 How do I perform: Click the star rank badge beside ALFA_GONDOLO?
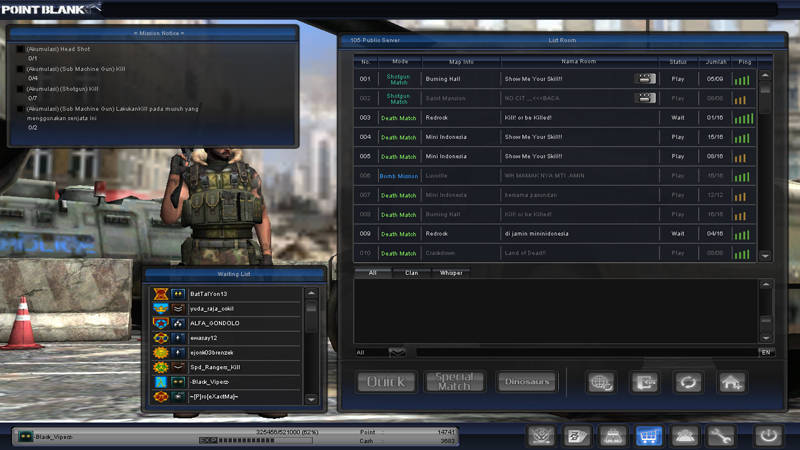point(161,323)
